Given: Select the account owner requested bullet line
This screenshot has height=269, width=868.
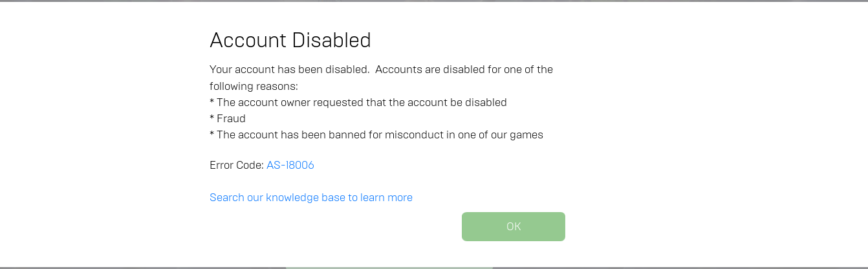Looking at the screenshot, I should click(x=358, y=102).
